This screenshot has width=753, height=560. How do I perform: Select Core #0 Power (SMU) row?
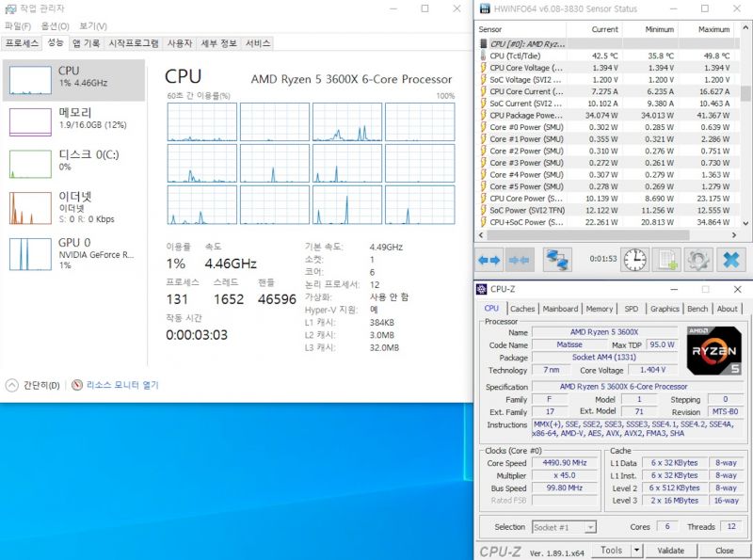(607, 127)
